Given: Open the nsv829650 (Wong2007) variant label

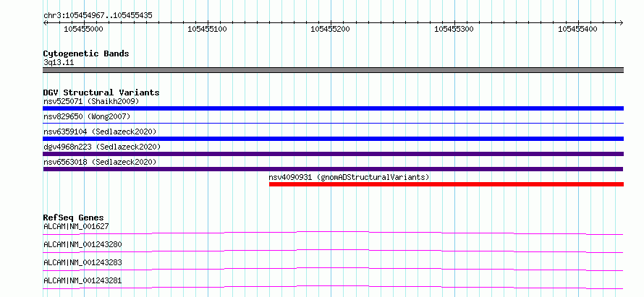Looking at the screenshot, I should pyautogui.click(x=87, y=116).
